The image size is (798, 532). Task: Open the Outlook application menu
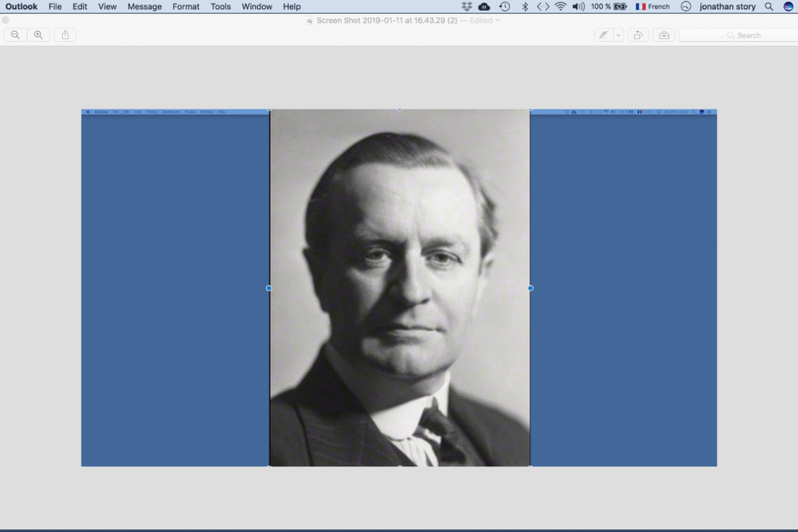pos(21,6)
